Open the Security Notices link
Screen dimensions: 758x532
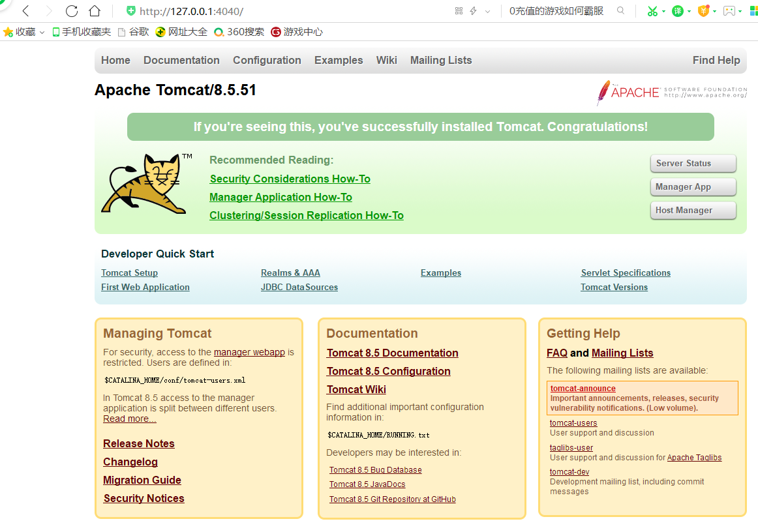tap(144, 499)
